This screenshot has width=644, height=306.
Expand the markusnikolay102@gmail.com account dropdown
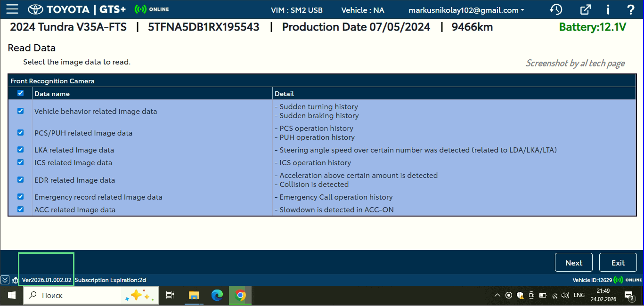click(x=466, y=10)
